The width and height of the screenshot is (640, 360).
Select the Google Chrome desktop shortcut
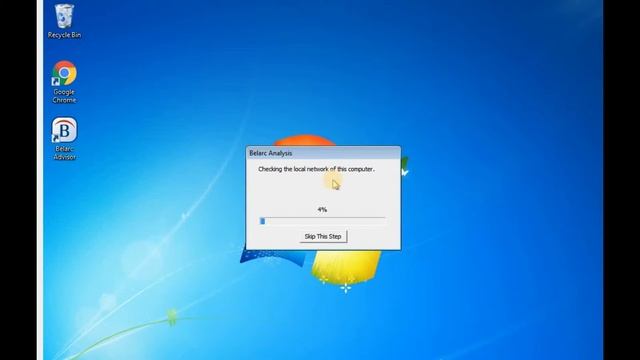tap(64, 82)
